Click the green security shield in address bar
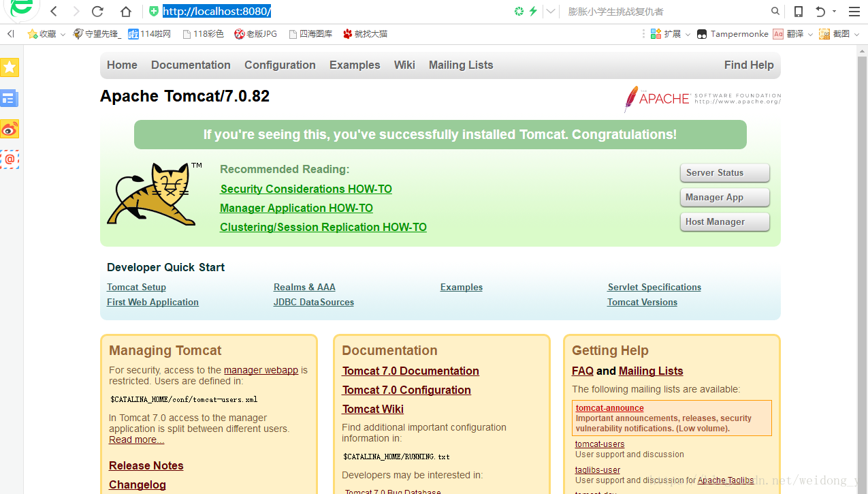 [x=154, y=12]
